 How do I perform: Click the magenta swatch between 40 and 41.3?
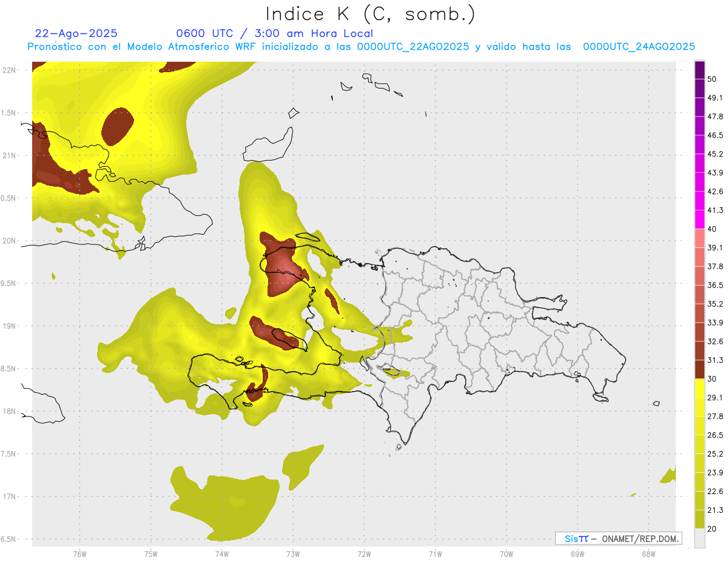[x=699, y=219]
